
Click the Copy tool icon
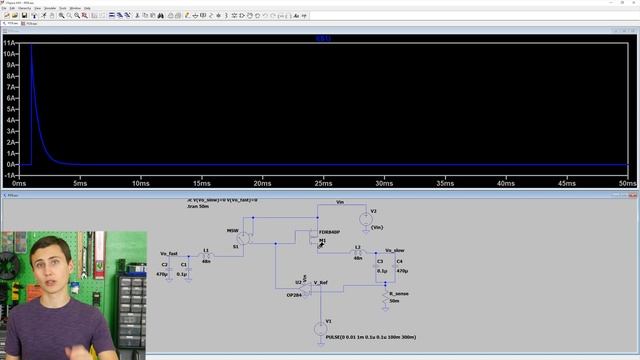coord(145,16)
